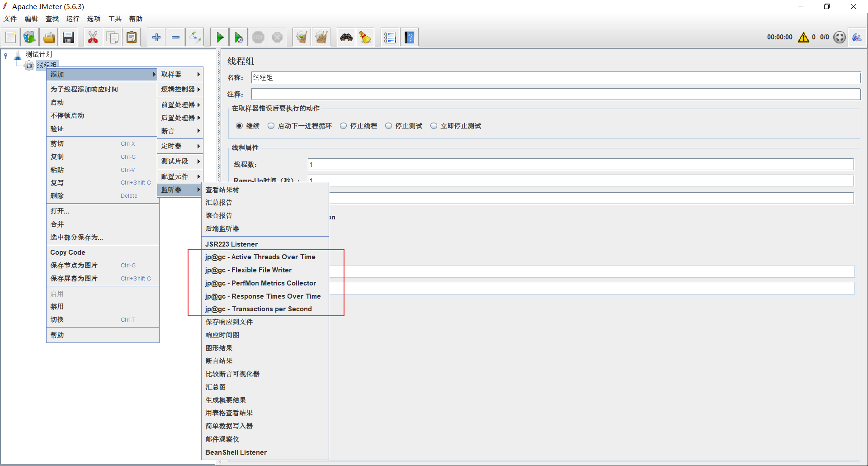Image resolution: width=868 pixels, height=466 pixels.
Task: Open the 文件 menu
Action: (10, 19)
